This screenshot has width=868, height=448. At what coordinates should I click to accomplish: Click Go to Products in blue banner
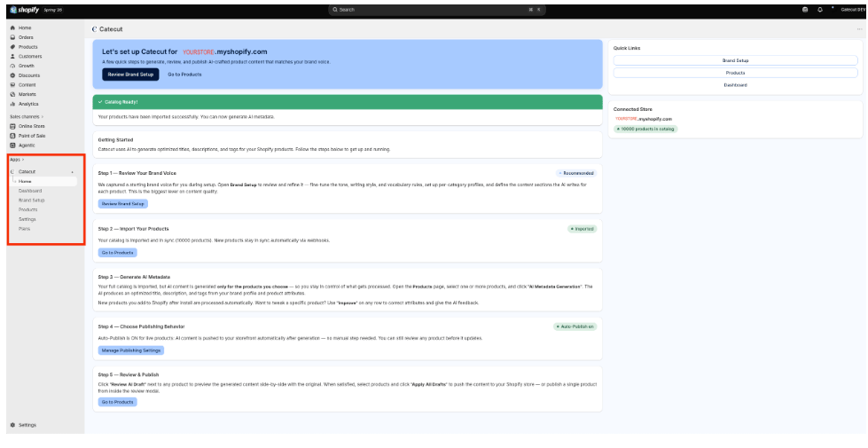pos(184,75)
